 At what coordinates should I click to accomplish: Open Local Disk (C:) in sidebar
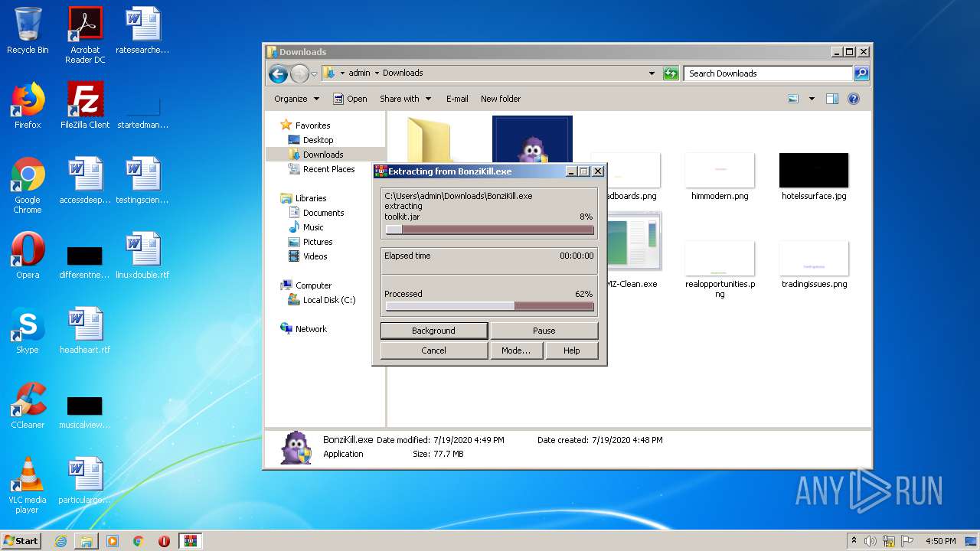point(322,300)
